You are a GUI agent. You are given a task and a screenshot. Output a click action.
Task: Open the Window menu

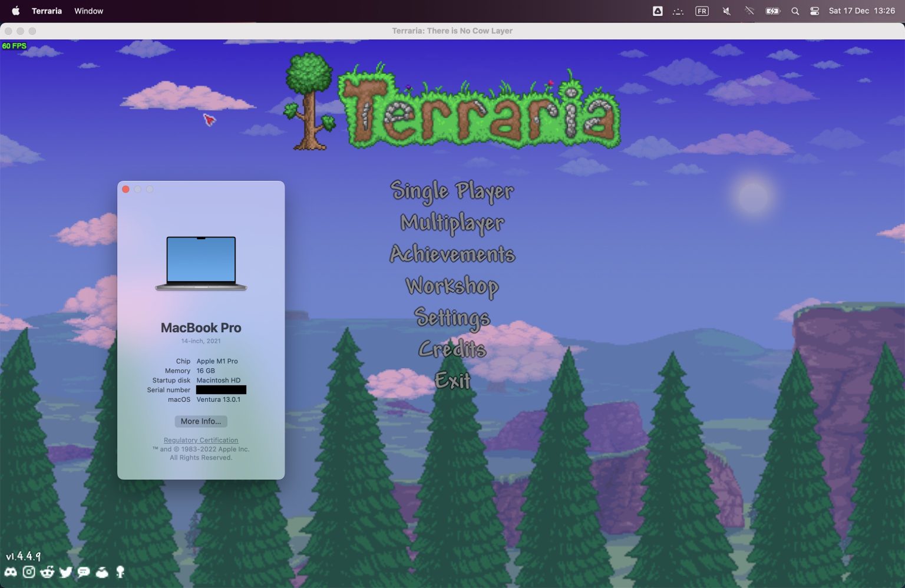click(88, 11)
